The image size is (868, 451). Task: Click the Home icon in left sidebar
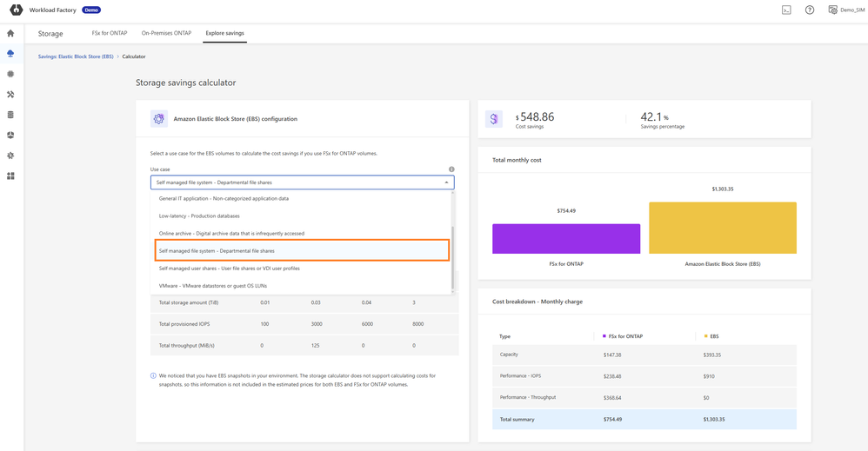point(10,33)
